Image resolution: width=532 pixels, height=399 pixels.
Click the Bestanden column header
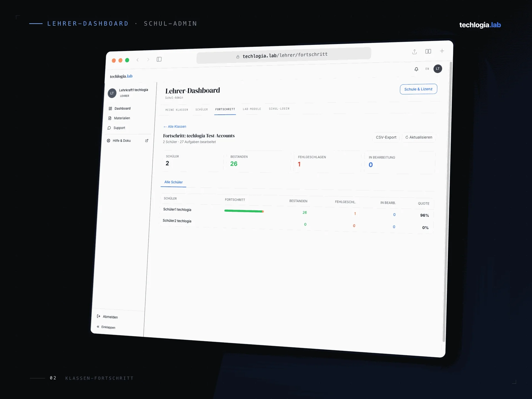coord(298,201)
